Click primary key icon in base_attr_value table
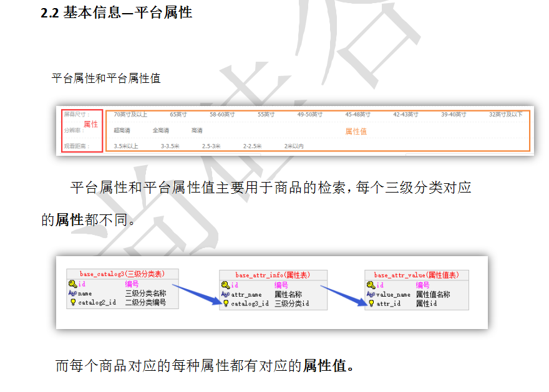The width and height of the screenshot is (549, 392). (371, 285)
